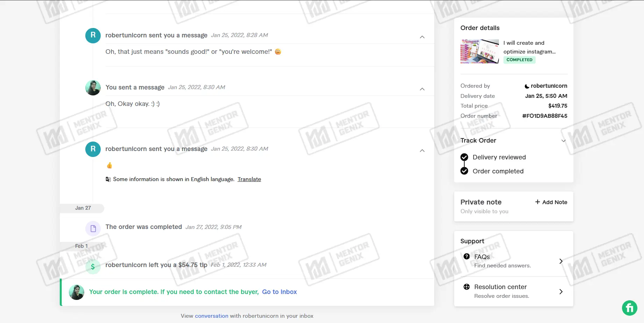Viewport: 644px width, 323px height.
Task: Collapse the Track Order section
Action: (564, 141)
